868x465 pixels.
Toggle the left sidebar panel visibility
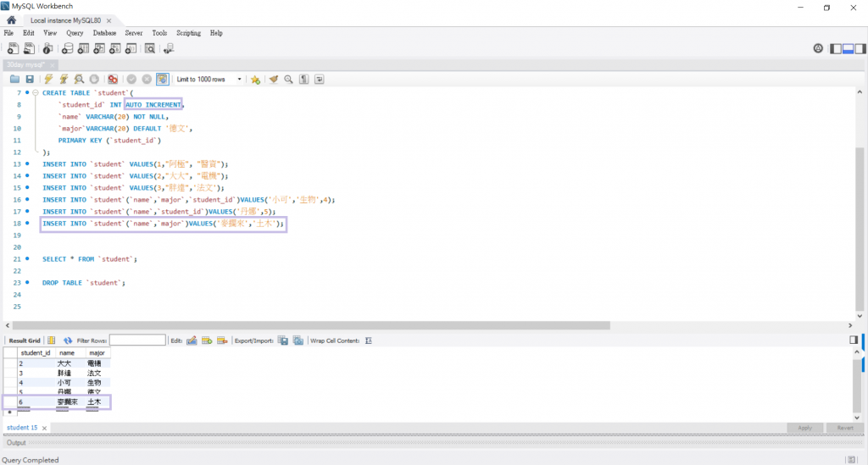pyautogui.click(x=836, y=48)
